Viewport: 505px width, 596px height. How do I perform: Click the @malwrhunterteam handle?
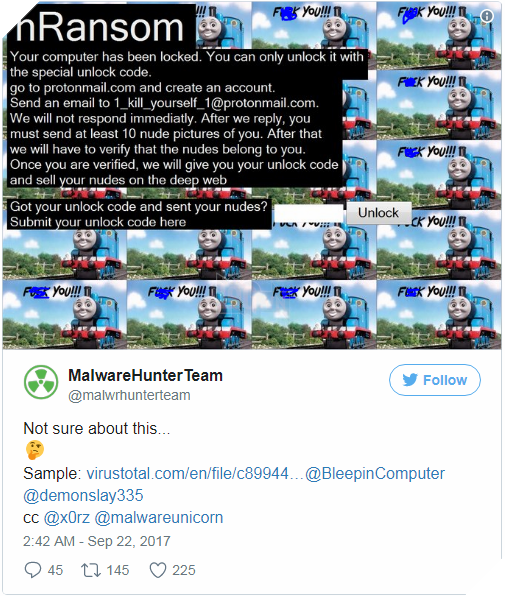point(129,395)
